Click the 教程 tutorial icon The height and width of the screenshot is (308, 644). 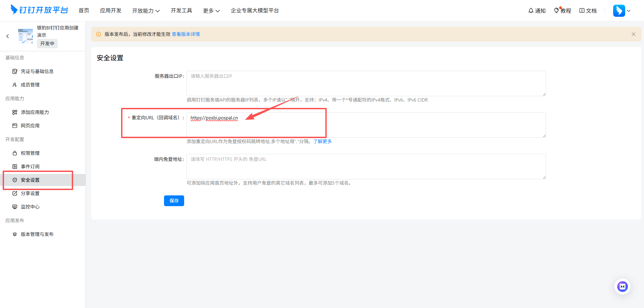tap(557, 10)
